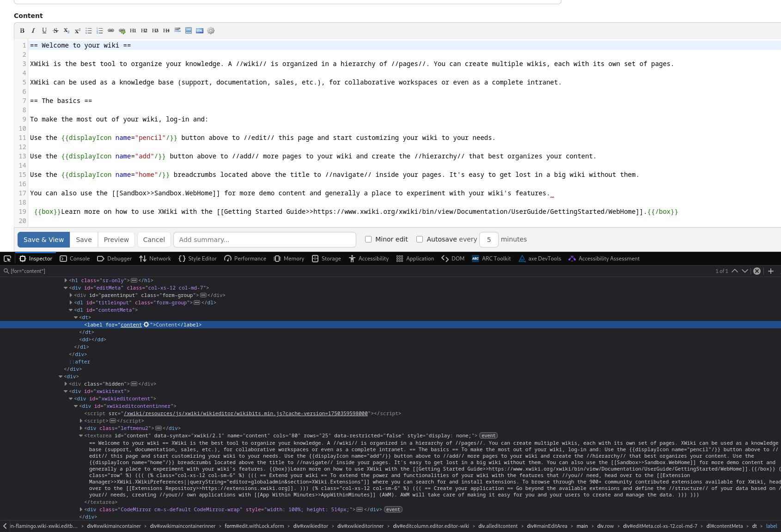Apply italic formatting

click(33, 30)
